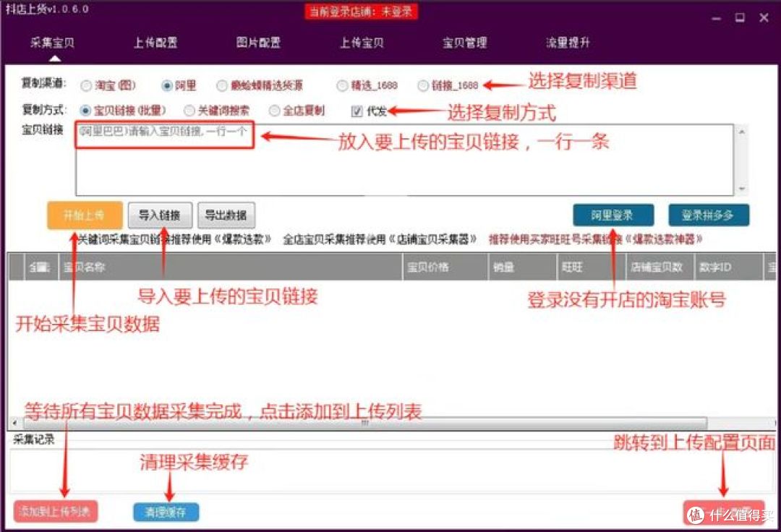Click the 阿里登录 button
This screenshot has width=781, height=532.
pyautogui.click(x=613, y=215)
